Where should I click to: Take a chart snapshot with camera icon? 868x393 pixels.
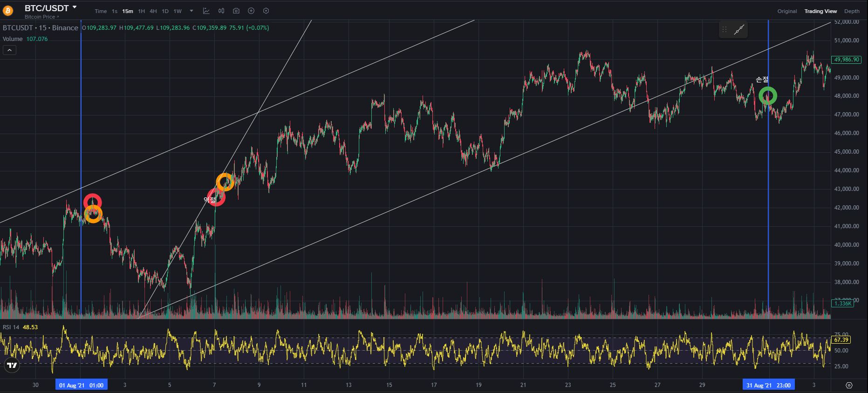(236, 11)
